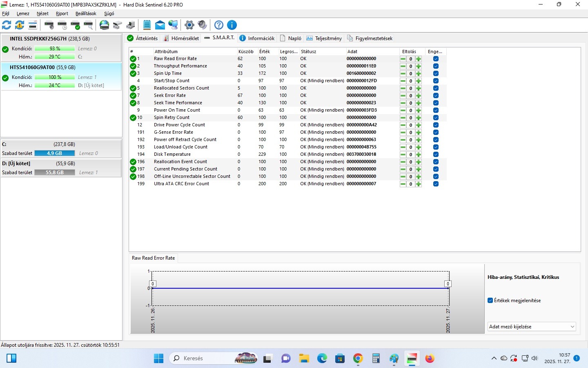Viewport: 588px width, 368px height.
Task: Click the disk with speaker acoustic test icon
Action: click(49, 25)
